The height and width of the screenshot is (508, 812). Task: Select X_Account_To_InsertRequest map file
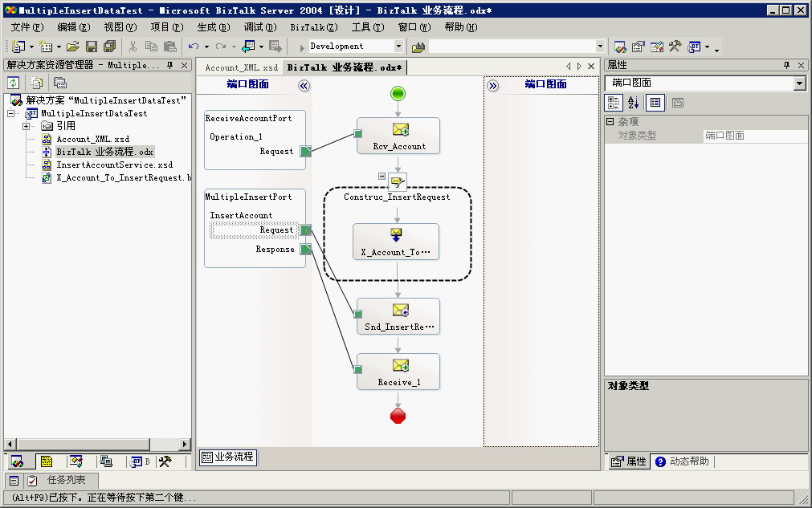pyautogui.click(x=123, y=178)
